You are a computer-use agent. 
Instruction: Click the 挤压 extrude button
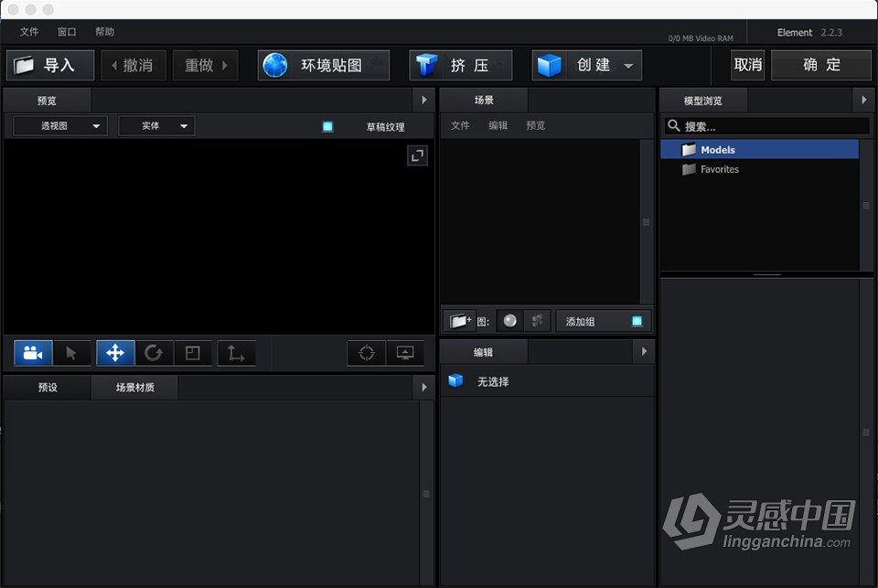(x=461, y=66)
